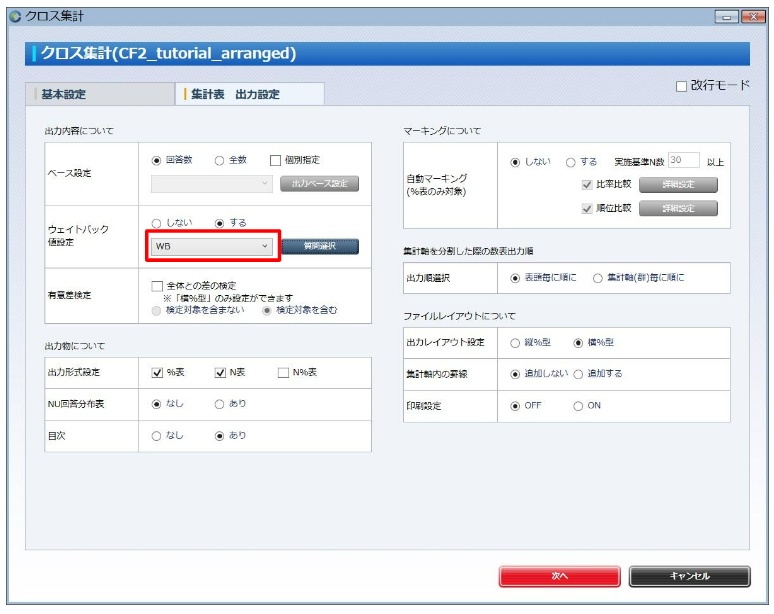Toggle the N表 output checkbox

tap(220, 373)
